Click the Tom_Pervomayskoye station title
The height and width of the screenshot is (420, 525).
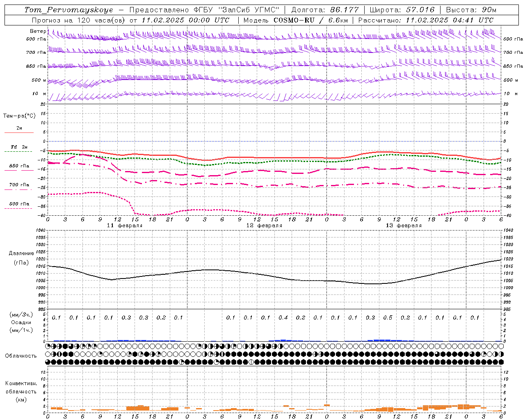68,10
